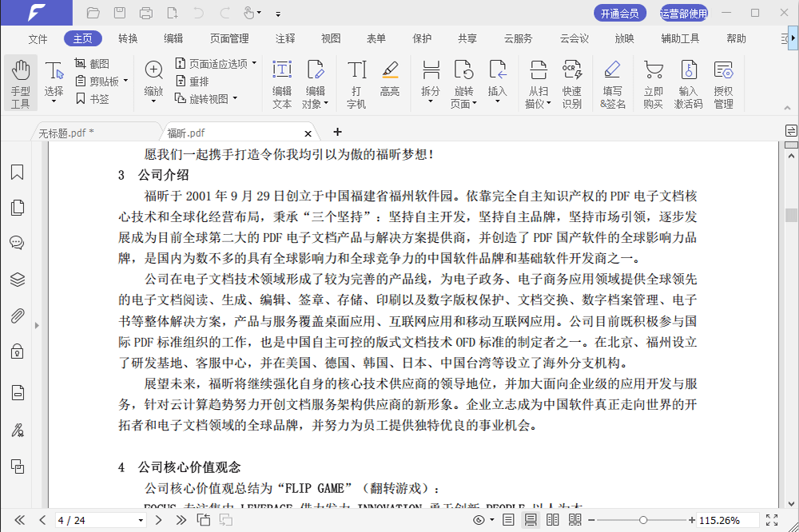Click the zoom slider handle
The width and height of the screenshot is (799, 532).
(643, 520)
